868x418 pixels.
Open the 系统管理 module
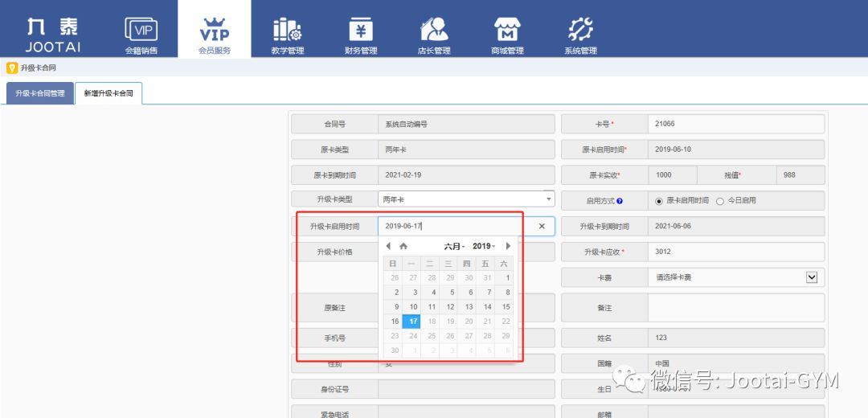point(581,35)
